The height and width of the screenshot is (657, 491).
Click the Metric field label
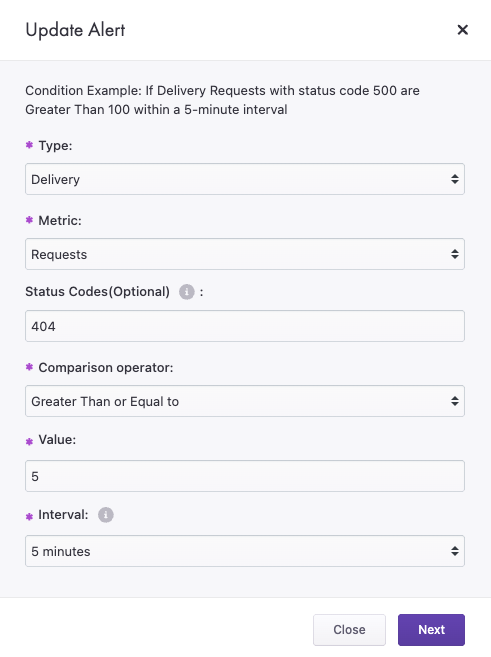(60, 220)
